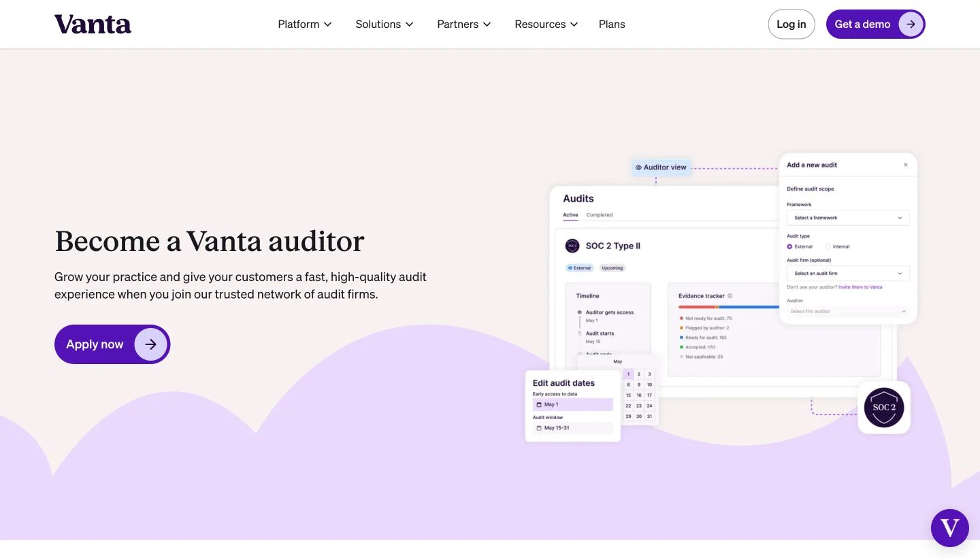980x558 pixels.
Task: Click the SOC 2 Type II title
Action: click(613, 246)
